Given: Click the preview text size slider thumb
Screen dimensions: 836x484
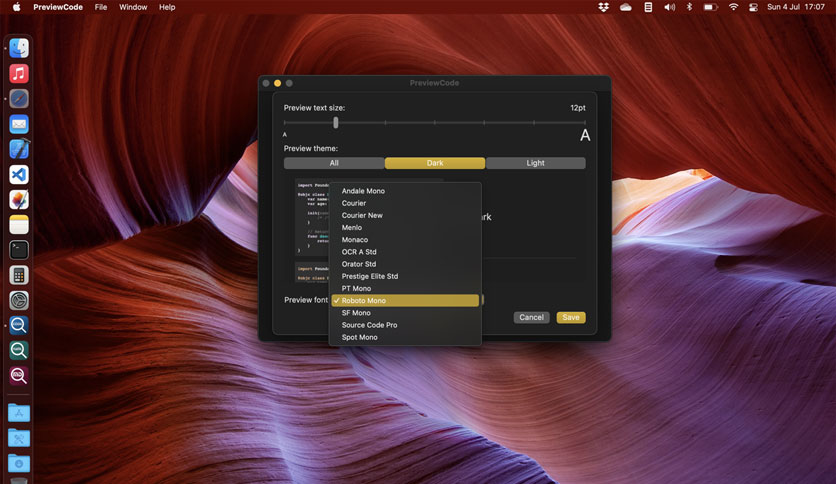Looking at the screenshot, I should pos(335,123).
